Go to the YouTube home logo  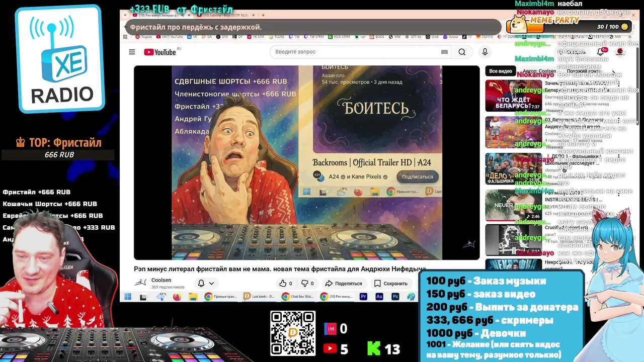(159, 52)
